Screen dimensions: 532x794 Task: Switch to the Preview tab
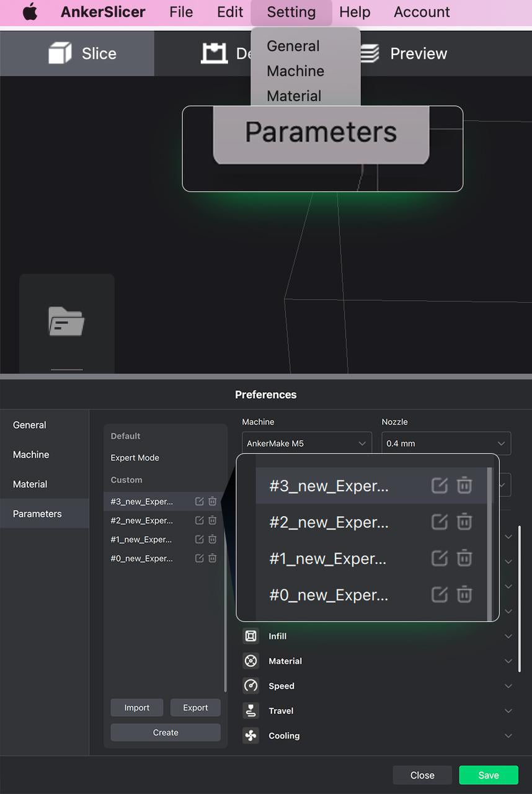pos(403,53)
